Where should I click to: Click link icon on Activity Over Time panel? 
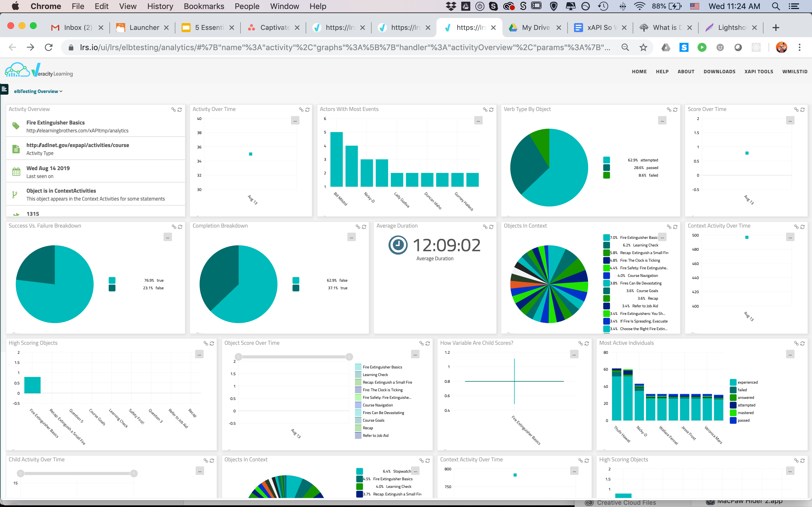coord(301,110)
